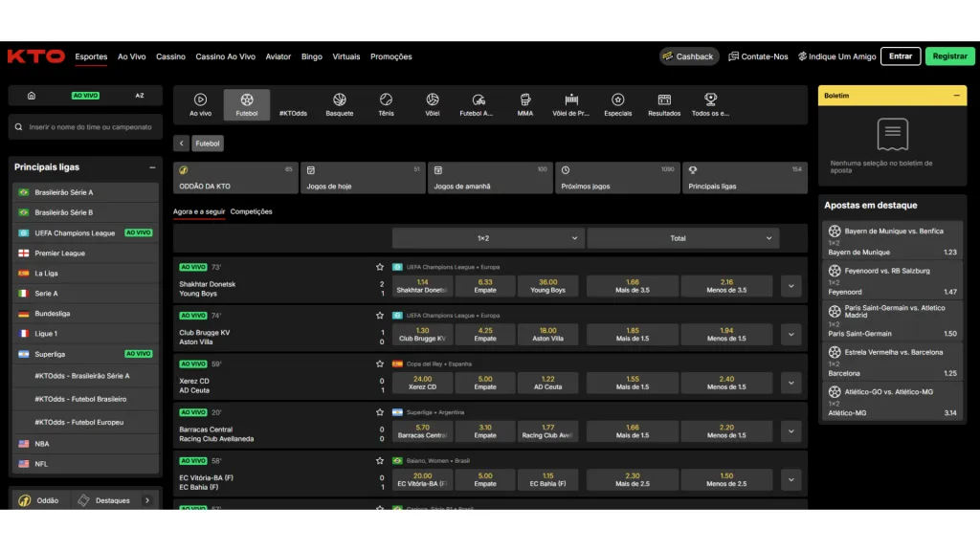Open the A-Z sports list icon

coord(140,96)
